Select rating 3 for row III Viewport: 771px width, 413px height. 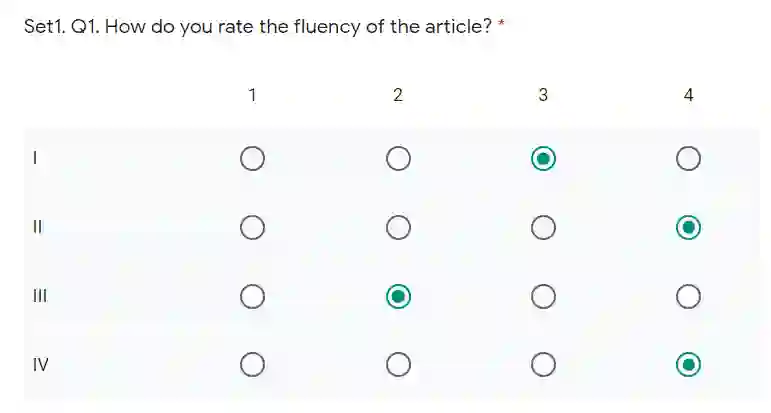click(543, 297)
